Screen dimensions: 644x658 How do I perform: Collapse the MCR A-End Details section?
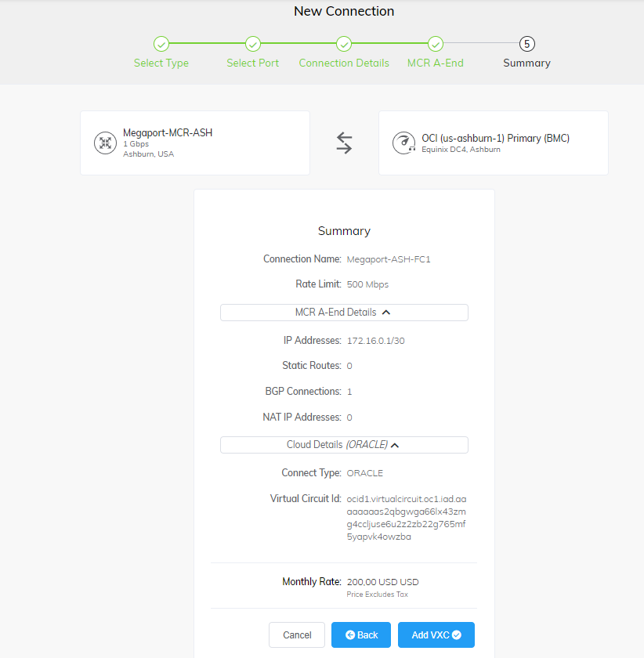[344, 313]
